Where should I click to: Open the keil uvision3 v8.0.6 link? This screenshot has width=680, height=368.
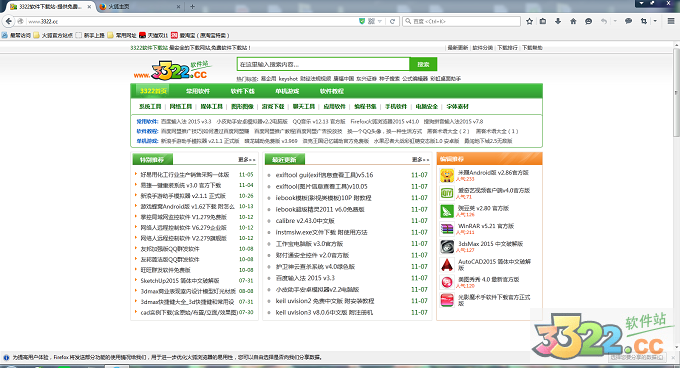324,312
